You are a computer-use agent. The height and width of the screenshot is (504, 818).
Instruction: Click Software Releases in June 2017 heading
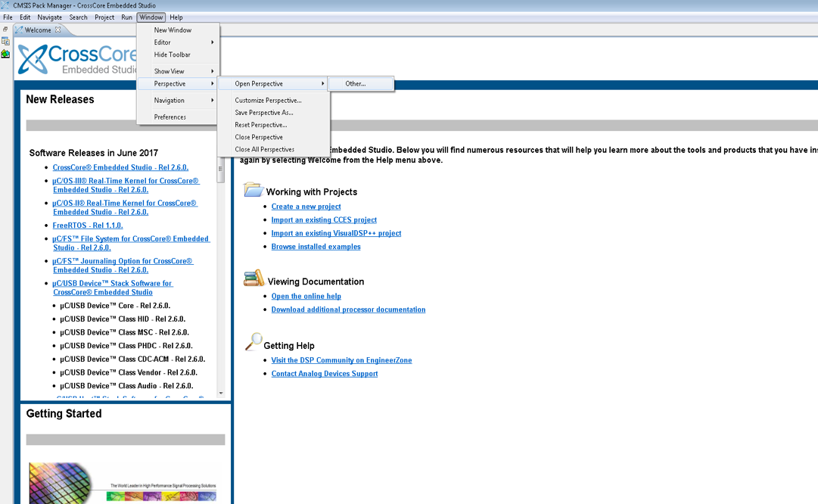[x=93, y=153]
